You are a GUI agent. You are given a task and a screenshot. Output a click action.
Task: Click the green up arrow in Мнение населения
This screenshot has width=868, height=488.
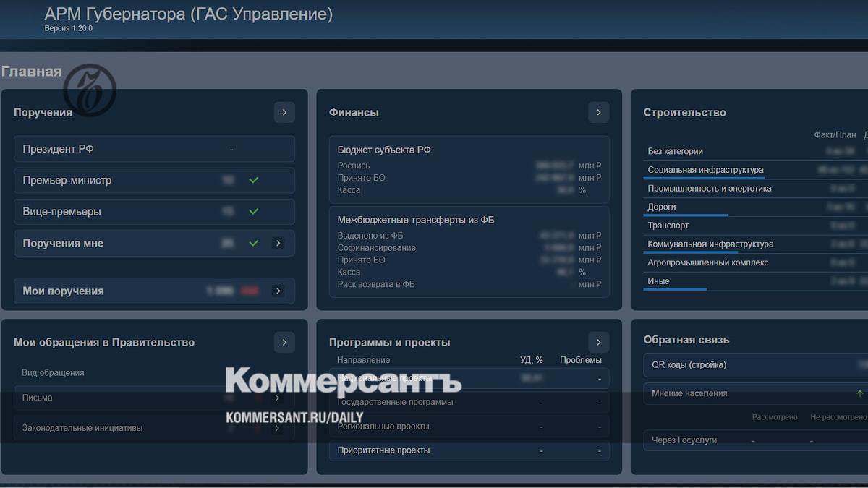(x=859, y=393)
